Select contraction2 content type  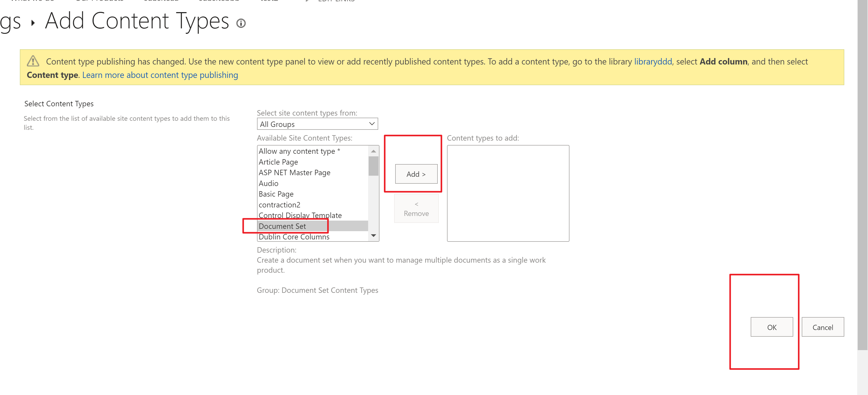(313, 205)
